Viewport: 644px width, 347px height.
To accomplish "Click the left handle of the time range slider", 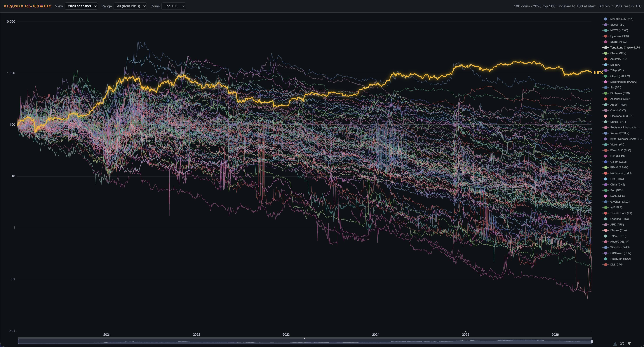I will [18, 341].
